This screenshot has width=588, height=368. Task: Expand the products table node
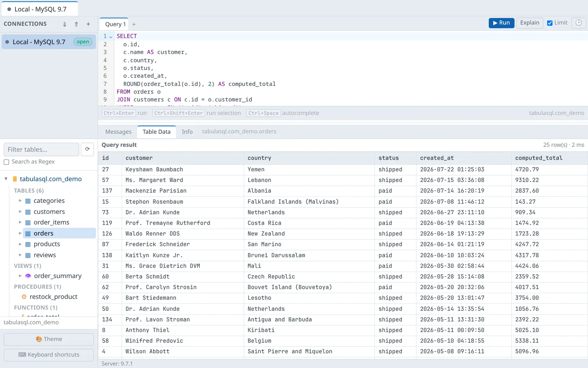click(x=20, y=244)
